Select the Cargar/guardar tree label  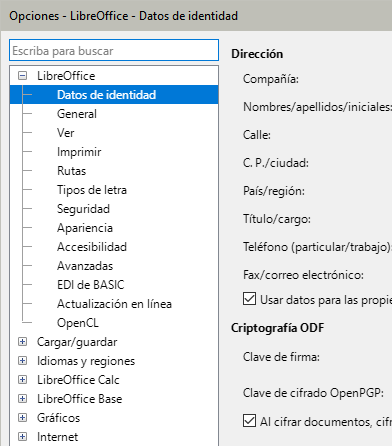coord(77,342)
